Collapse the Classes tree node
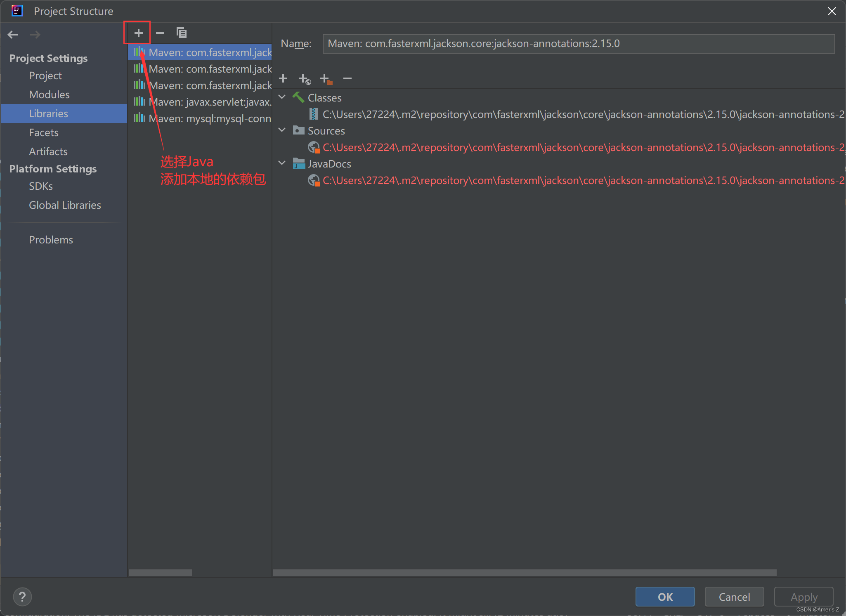Image resolution: width=846 pixels, height=616 pixels. (x=282, y=97)
